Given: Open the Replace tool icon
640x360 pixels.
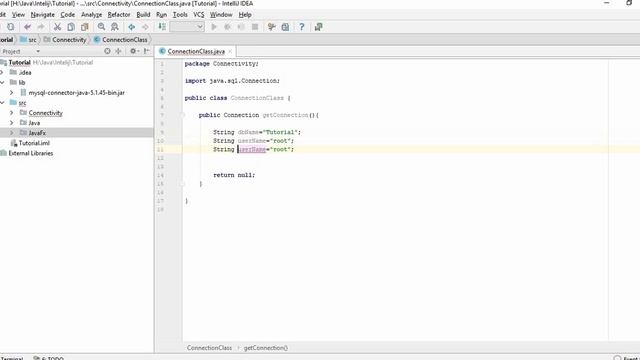Looking at the screenshot, I should (x=115, y=27).
